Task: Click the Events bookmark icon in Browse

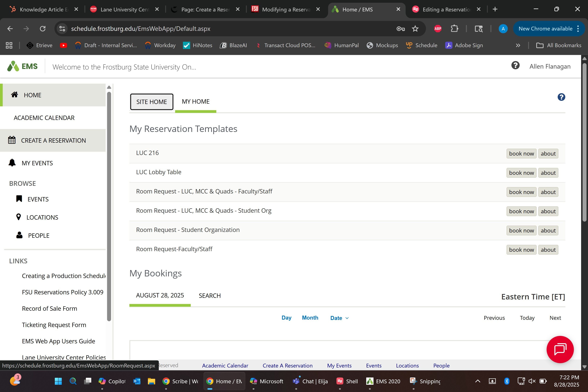Action: [x=19, y=199]
